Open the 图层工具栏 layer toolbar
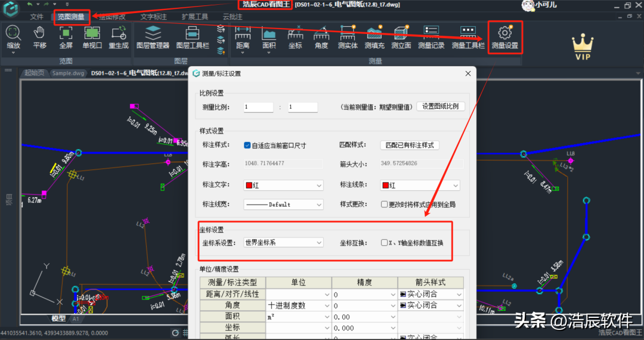Image resolution: width=644 pixels, height=340 pixels. point(193,37)
